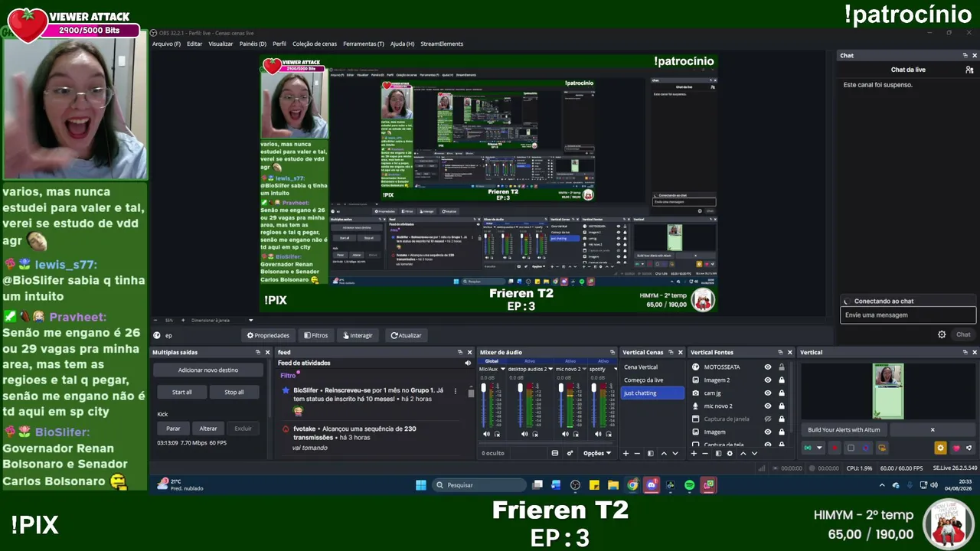This screenshot has height=551, width=980.
Task: Select the Cena Vertical scene
Action: coord(652,367)
